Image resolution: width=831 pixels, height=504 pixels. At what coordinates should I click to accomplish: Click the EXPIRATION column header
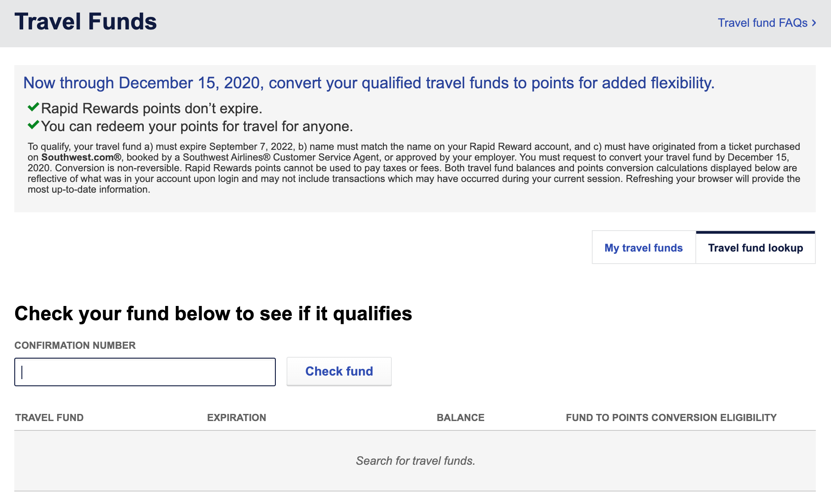[x=237, y=417]
